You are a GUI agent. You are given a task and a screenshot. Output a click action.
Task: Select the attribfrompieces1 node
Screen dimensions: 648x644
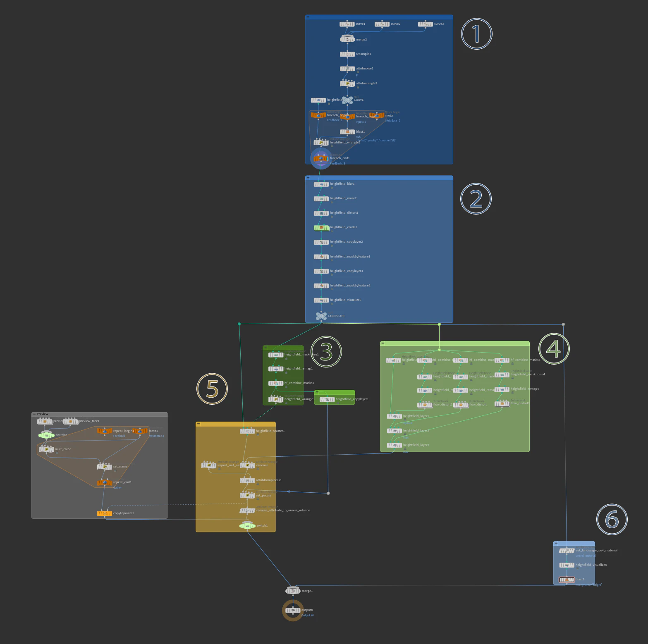coord(247,480)
